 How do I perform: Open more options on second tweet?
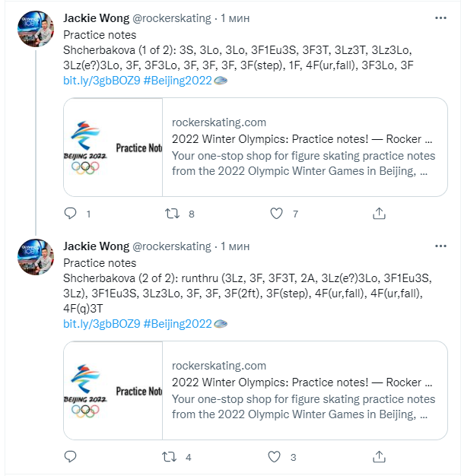click(440, 246)
